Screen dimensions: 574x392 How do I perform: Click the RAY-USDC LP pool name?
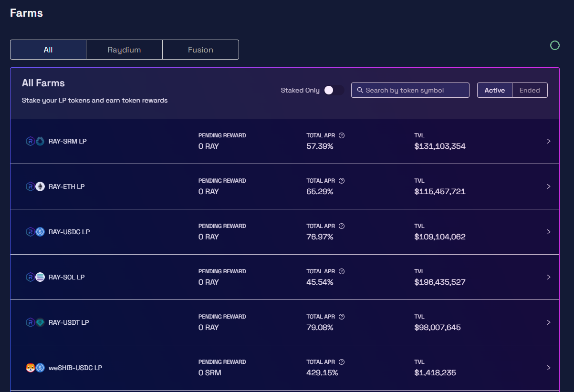coord(69,232)
